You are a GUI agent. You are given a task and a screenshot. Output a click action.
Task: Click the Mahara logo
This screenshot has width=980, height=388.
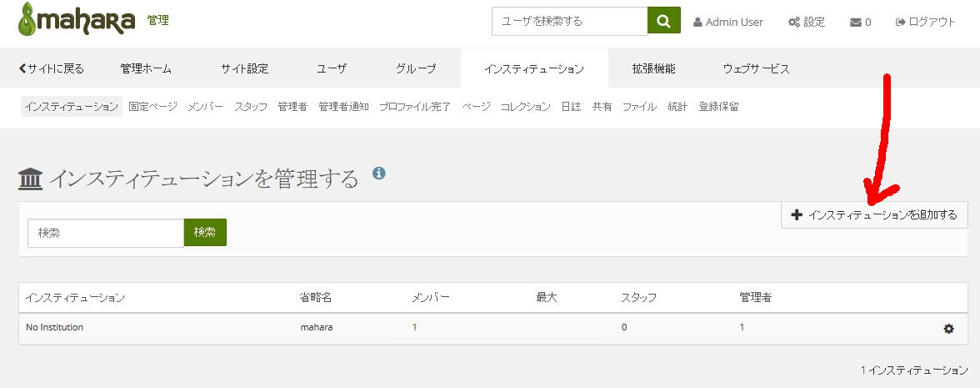tap(77, 21)
